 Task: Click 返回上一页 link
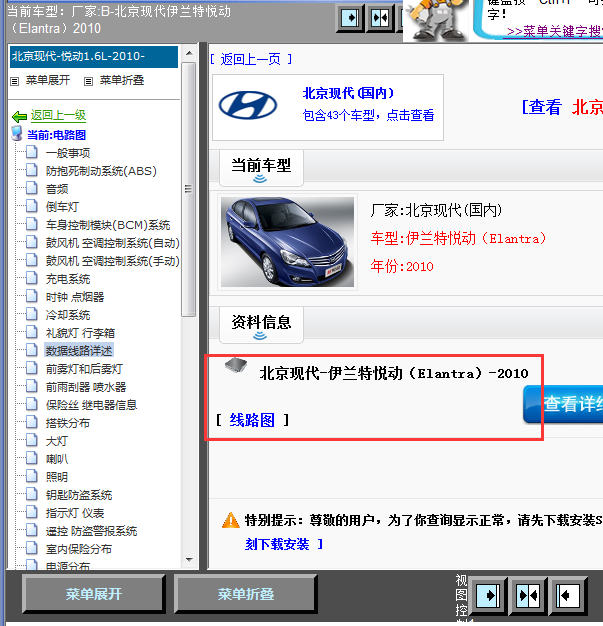tap(251, 59)
